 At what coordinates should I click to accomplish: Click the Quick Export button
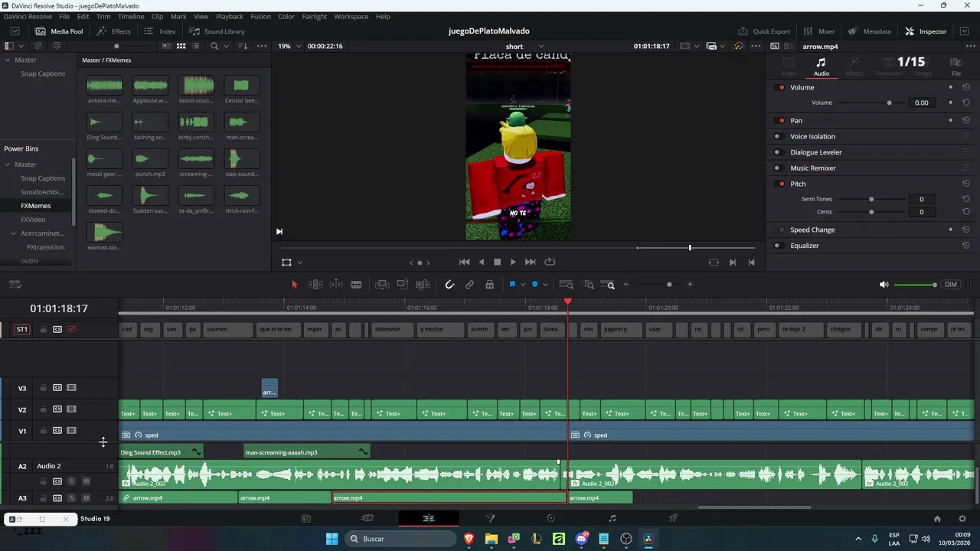pyautogui.click(x=764, y=31)
